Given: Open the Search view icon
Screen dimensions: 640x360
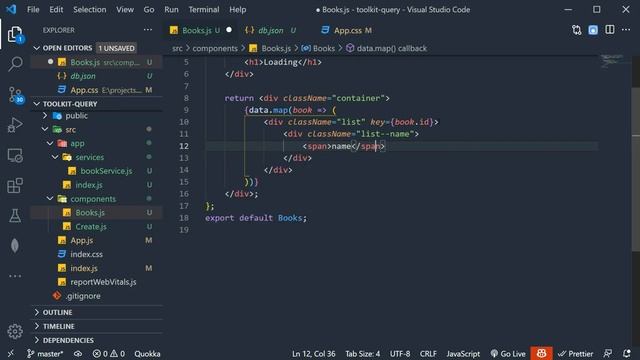Looking at the screenshot, I should tap(15, 64).
